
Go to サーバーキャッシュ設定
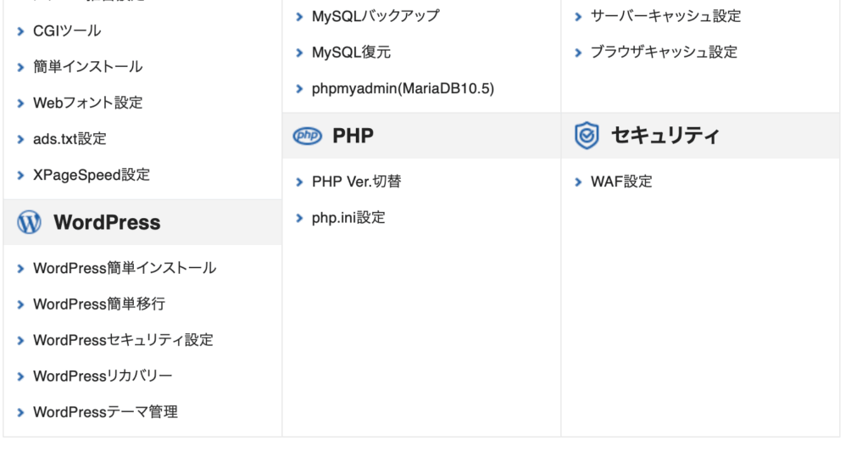pos(666,16)
